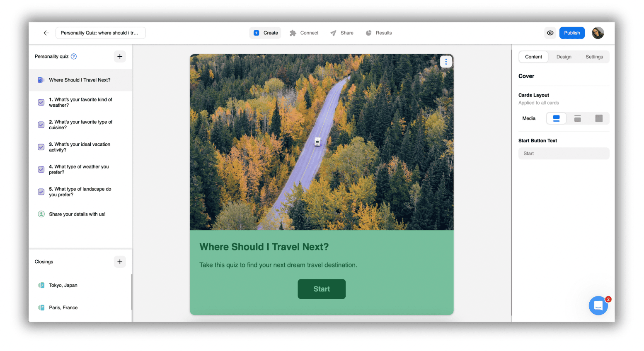Publish the quiz
Image resolution: width=644 pixels, height=351 pixels.
click(572, 33)
